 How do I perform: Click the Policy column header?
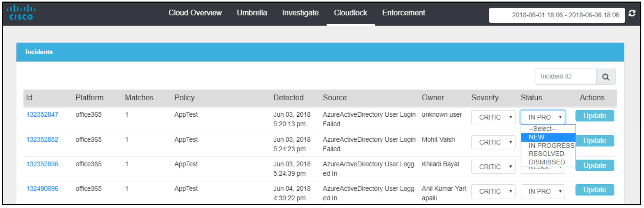tap(184, 98)
